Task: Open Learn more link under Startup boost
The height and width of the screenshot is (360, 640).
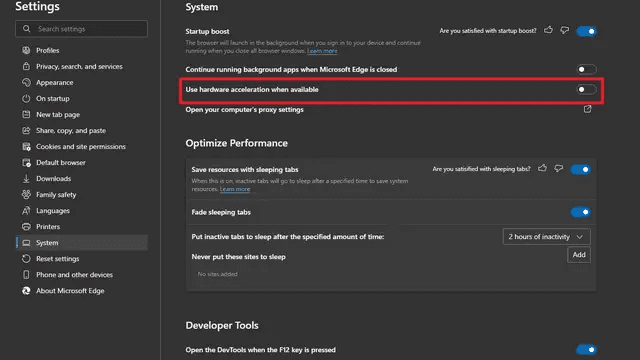Action: (x=322, y=51)
